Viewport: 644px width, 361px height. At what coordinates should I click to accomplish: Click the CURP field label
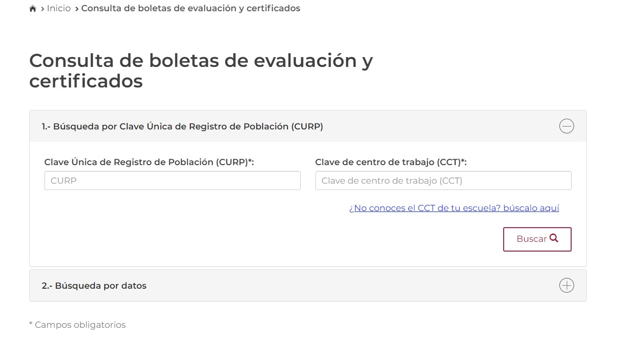click(149, 162)
